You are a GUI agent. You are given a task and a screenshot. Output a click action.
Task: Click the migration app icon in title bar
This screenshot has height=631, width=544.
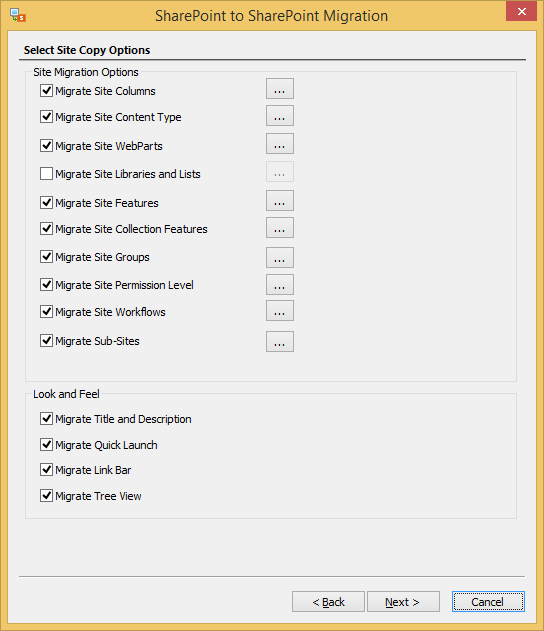18,15
